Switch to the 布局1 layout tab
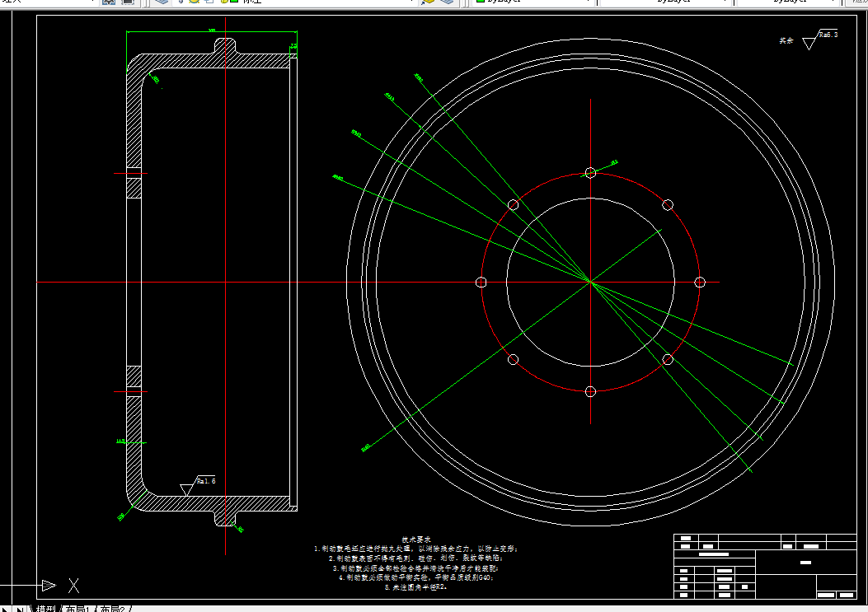The image size is (868, 612). click(x=77, y=609)
